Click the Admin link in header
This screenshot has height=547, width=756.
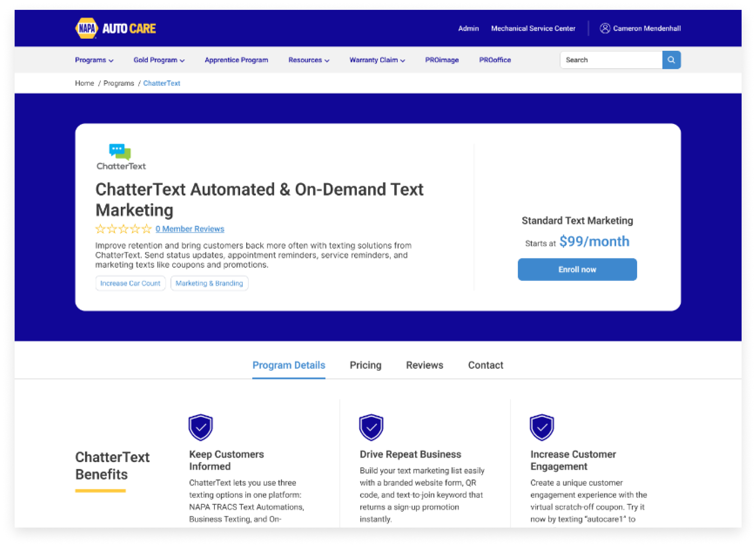468,28
